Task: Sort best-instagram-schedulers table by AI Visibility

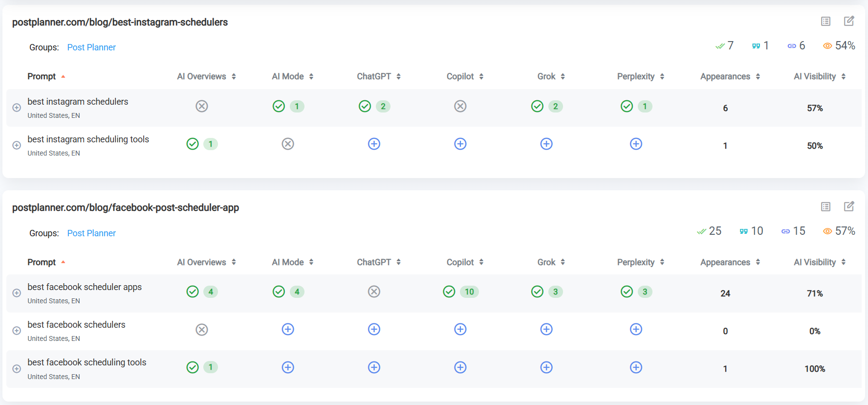Action: tap(820, 76)
